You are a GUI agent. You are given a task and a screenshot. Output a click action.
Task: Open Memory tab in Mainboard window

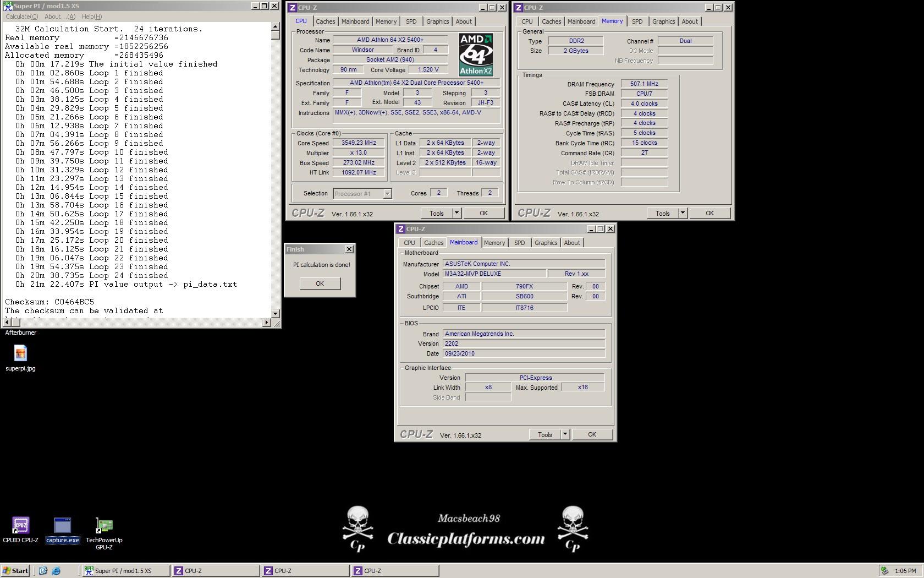coord(494,243)
